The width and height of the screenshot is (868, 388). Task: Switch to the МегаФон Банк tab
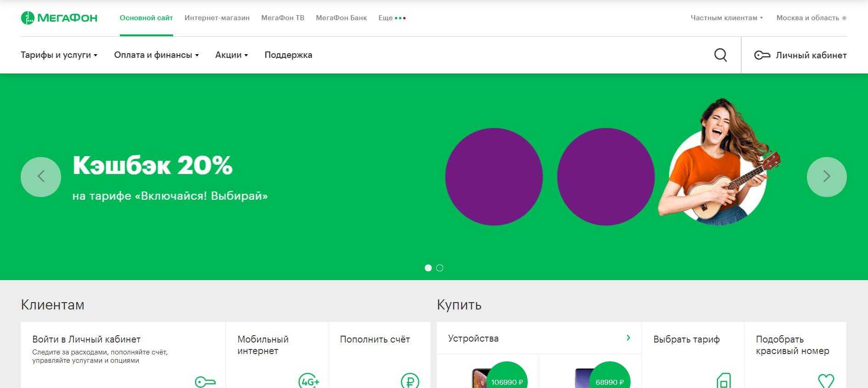341,18
